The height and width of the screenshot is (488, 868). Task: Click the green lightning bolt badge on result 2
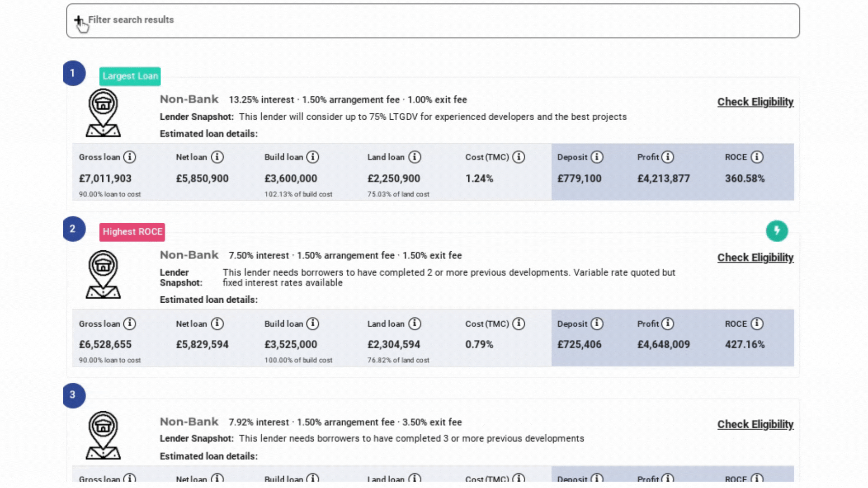pyautogui.click(x=777, y=231)
